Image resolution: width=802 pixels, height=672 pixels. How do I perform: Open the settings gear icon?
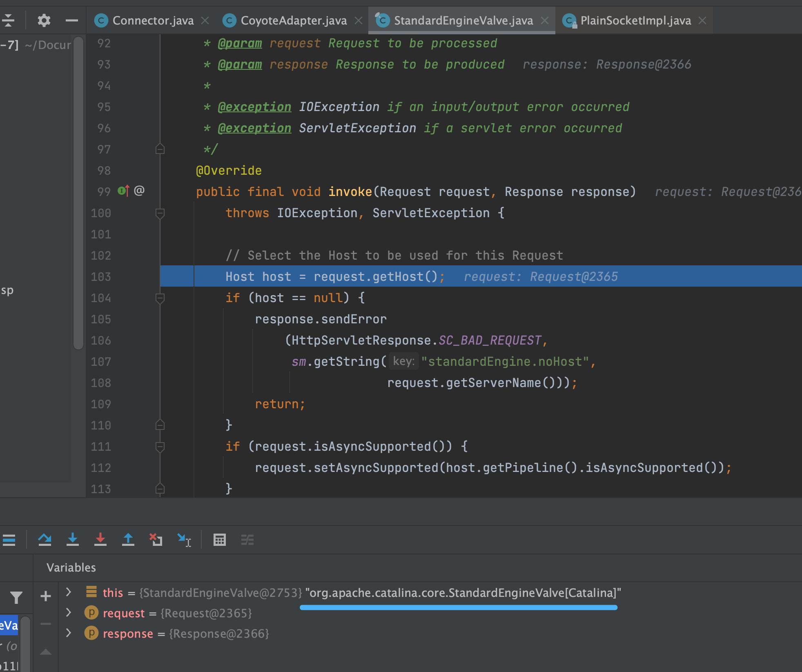(44, 20)
